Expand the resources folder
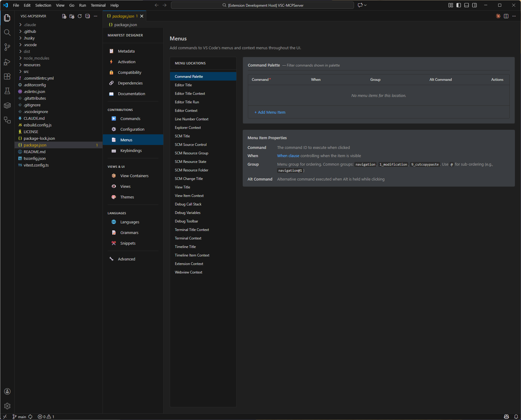Image resolution: width=521 pixels, height=420 pixels. coord(58,65)
